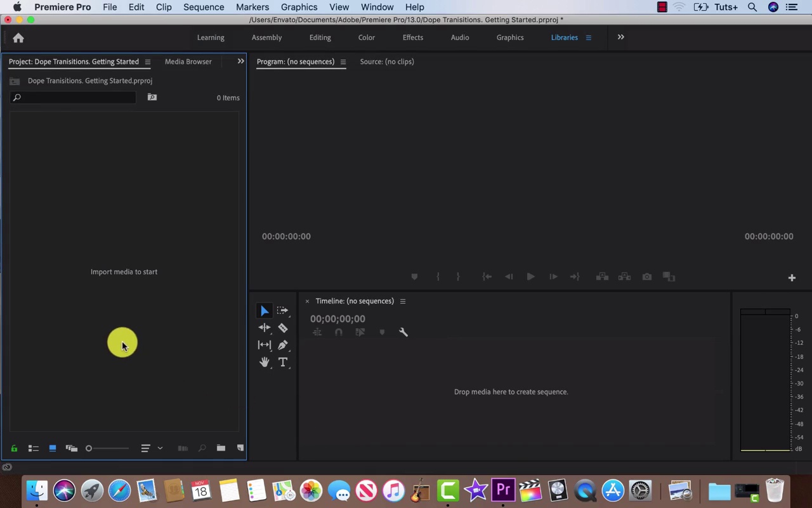The image size is (812, 508).
Task: Toggle the project writable lock icon
Action: [14, 448]
